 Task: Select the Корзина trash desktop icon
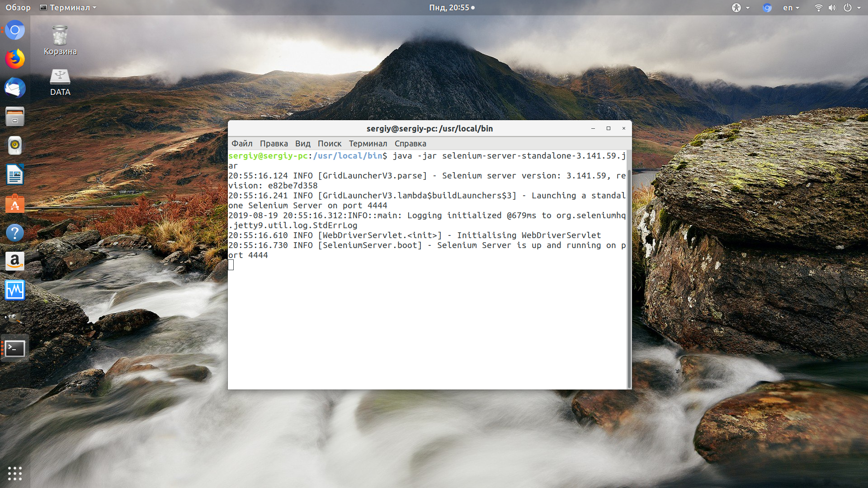tap(60, 40)
